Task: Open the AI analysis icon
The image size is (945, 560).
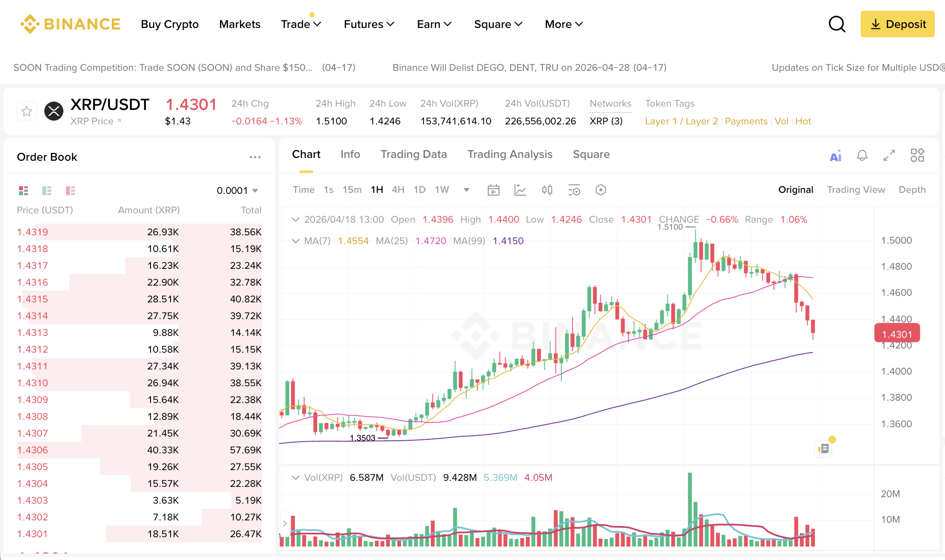Action: pos(835,156)
